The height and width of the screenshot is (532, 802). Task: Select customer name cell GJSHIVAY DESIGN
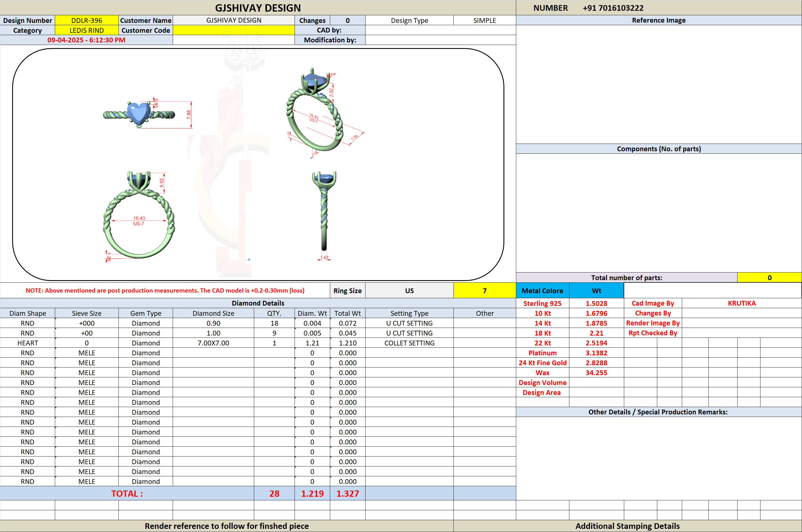pos(234,20)
